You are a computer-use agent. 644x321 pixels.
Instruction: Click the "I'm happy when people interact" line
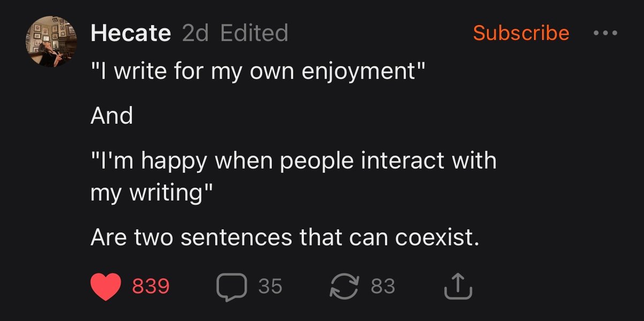click(294, 160)
